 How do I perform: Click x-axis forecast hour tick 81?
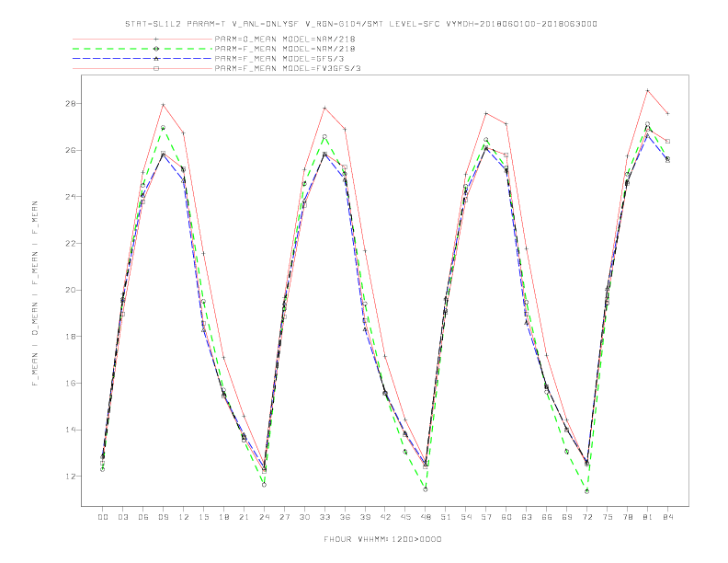(x=648, y=517)
